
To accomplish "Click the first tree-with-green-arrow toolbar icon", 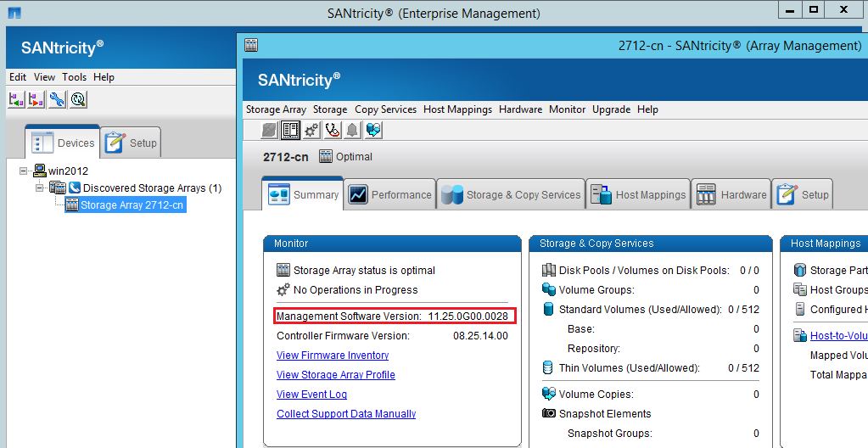I will coord(16,100).
